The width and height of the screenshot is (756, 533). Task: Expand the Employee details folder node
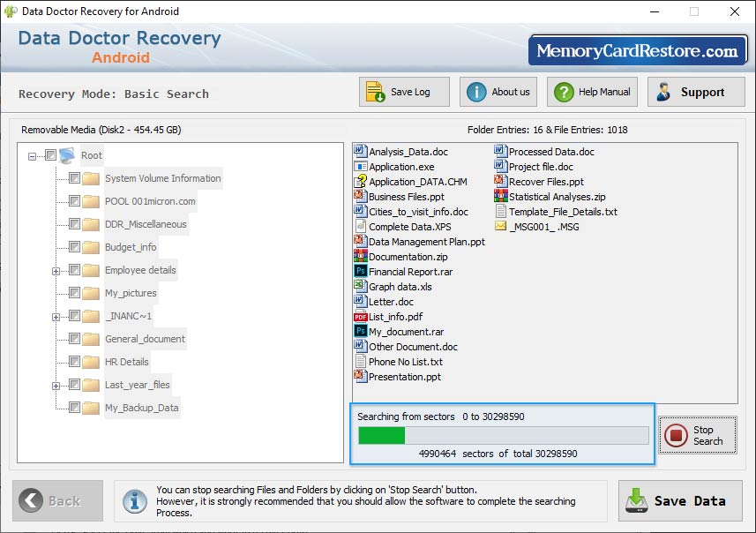(x=56, y=271)
